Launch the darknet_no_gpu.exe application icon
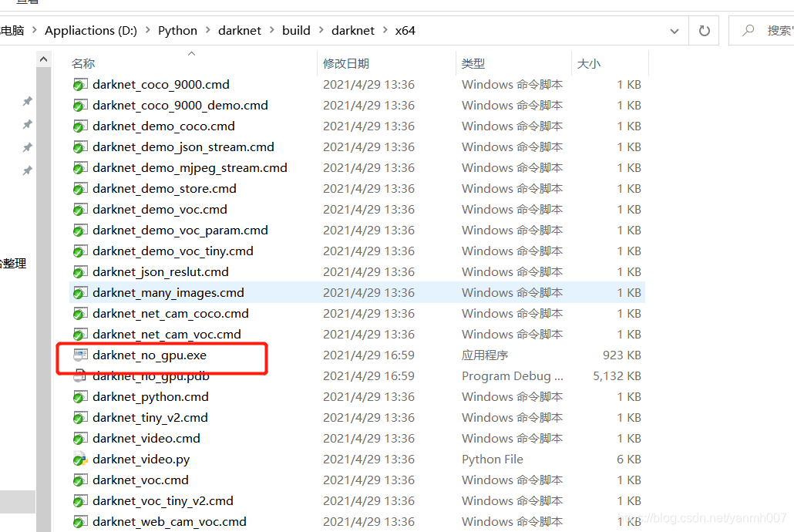794x532 pixels. click(80, 355)
